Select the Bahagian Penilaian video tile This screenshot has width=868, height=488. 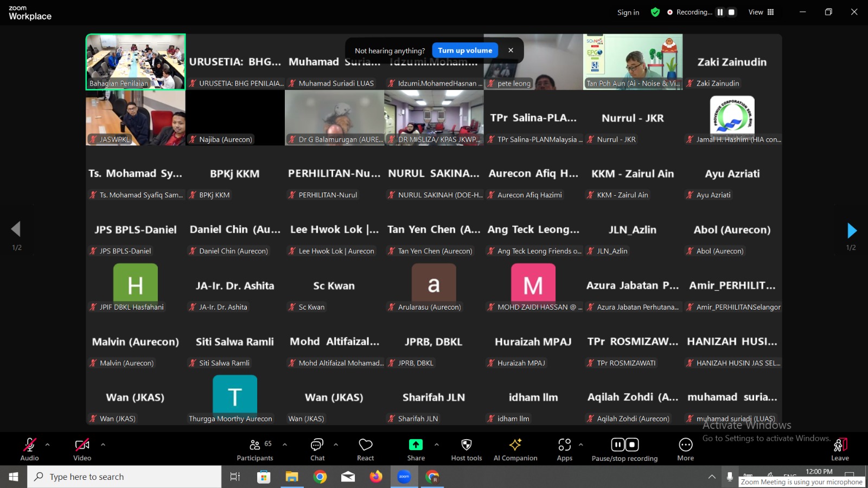(x=136, y=62)
